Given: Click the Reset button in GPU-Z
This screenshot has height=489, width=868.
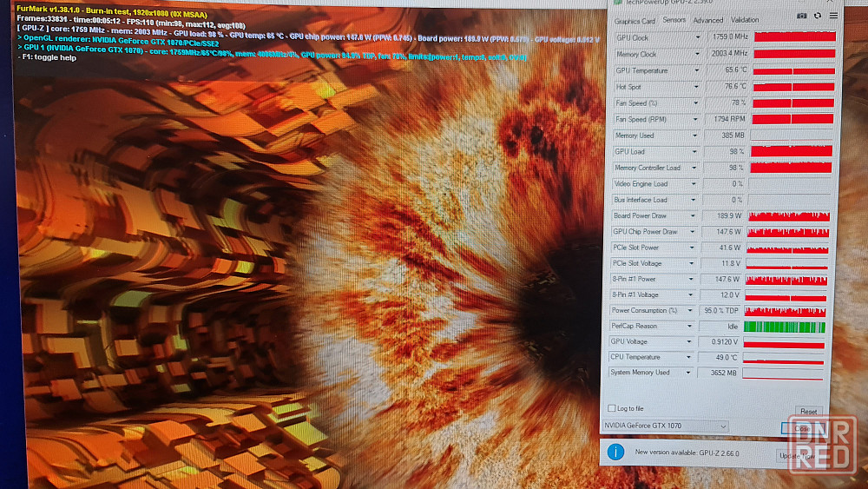Looking at the screenshot, I should [x=808, y=412].
